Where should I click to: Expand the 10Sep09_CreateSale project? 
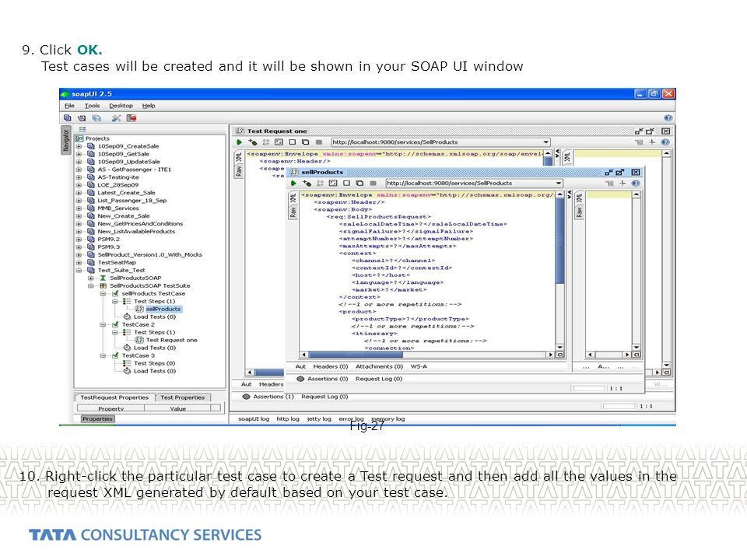pyautogui.click(x=79, y=147)
